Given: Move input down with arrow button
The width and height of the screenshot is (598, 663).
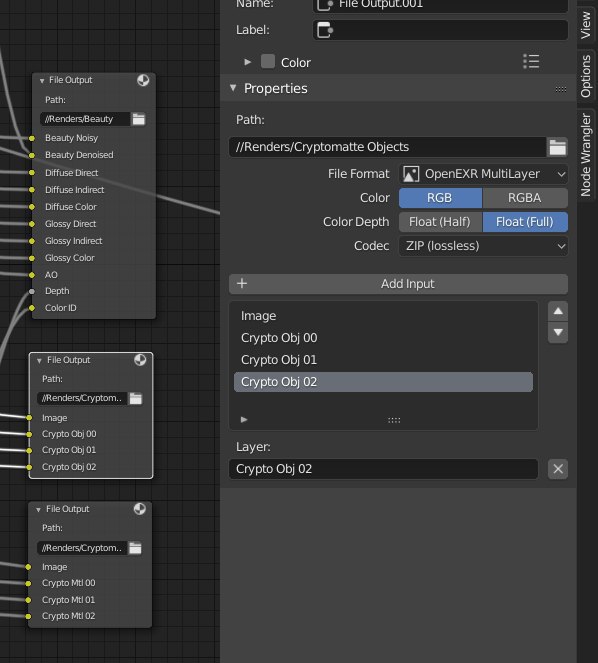Looking at the screenshot, I should (x=558, y=332).
